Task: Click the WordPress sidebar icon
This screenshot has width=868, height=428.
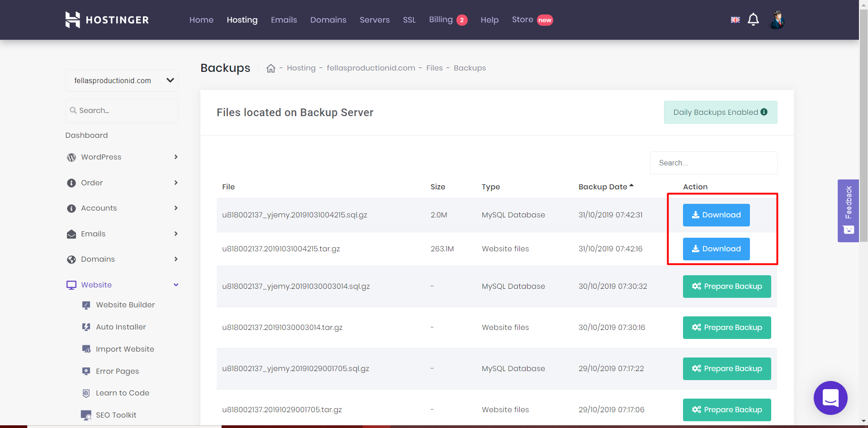Action: click(71, 157)
